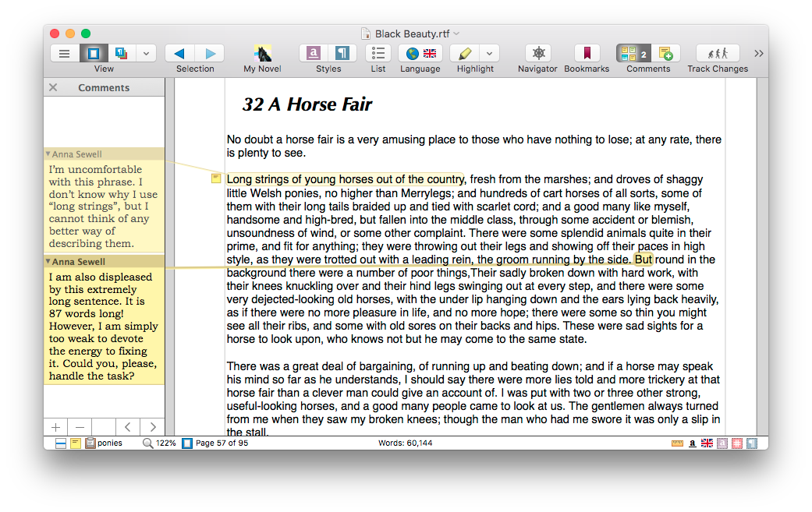Click the UK flag in status bar
Screen dimensions: 812x512
707,443
